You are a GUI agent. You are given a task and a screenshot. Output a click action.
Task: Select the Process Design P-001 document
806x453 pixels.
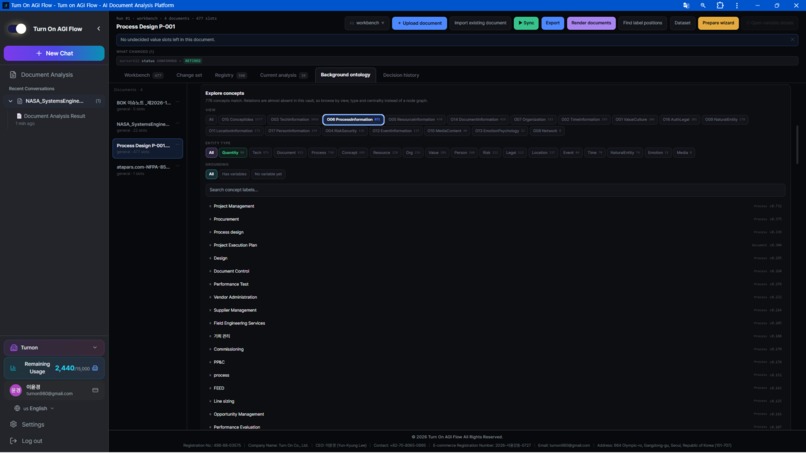148,148
